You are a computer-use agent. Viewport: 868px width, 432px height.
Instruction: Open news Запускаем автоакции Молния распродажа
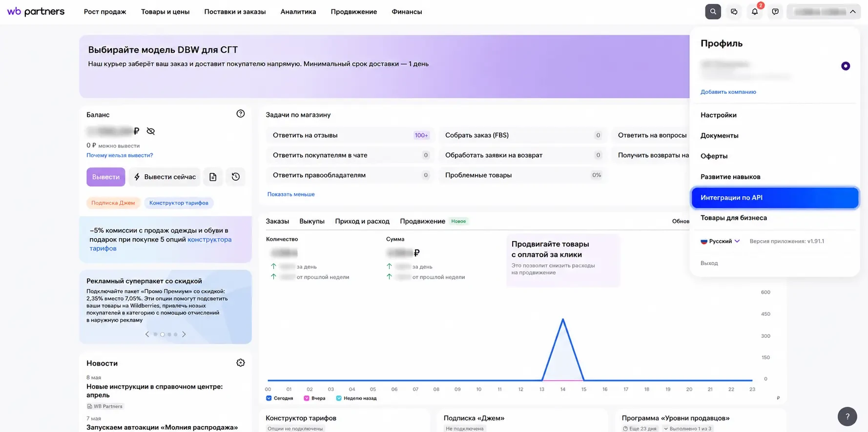162,427
